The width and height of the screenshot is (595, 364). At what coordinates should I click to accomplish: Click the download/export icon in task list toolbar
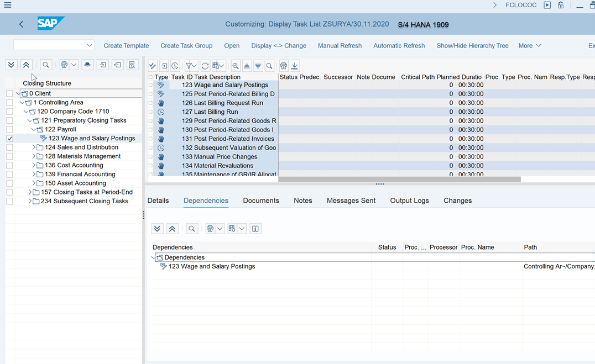coord(295,66)
